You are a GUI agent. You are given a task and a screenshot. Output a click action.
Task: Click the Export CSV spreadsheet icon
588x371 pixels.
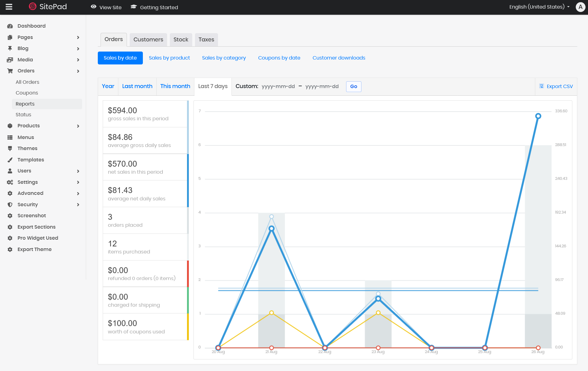[x=541, y=86]
